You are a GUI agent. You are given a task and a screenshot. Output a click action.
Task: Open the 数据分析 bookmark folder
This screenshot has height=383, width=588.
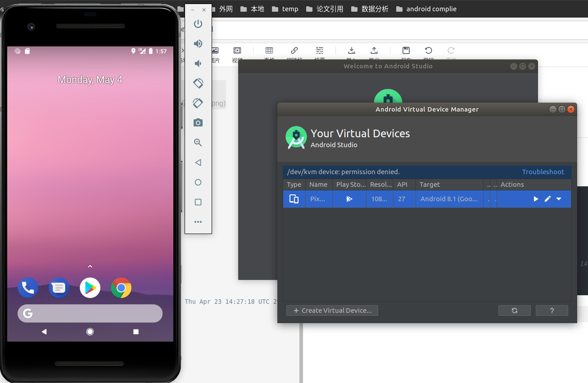370,9
